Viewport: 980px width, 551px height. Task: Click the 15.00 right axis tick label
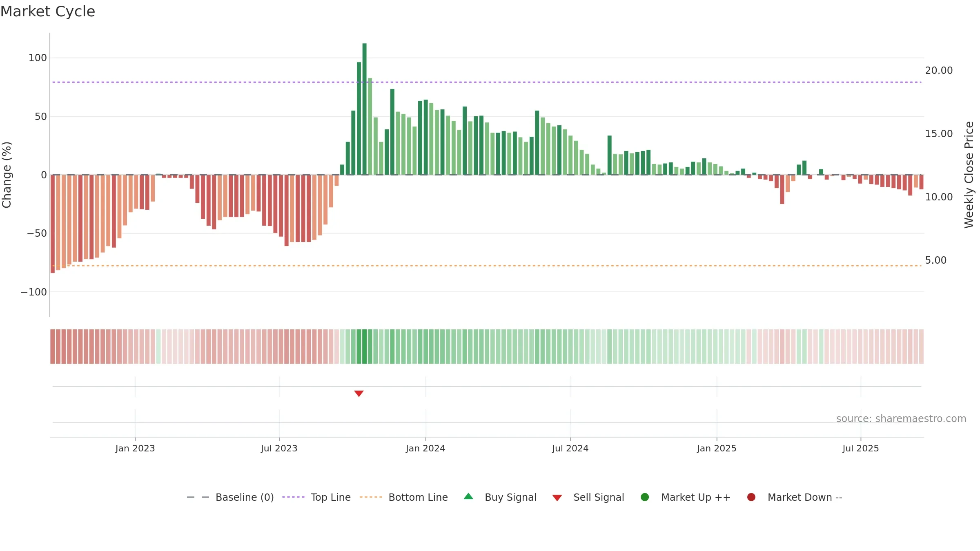point(939,134)
